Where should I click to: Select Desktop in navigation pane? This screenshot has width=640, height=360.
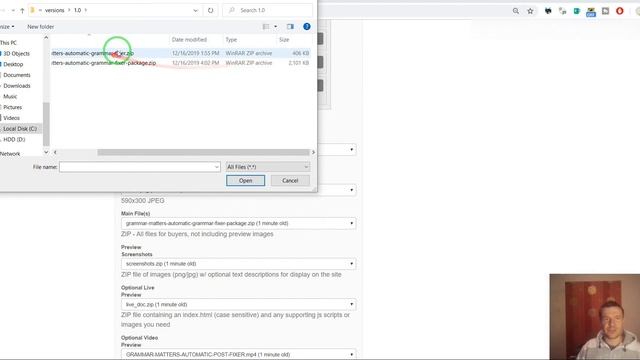pyautogui.click(x=13, y=64)
